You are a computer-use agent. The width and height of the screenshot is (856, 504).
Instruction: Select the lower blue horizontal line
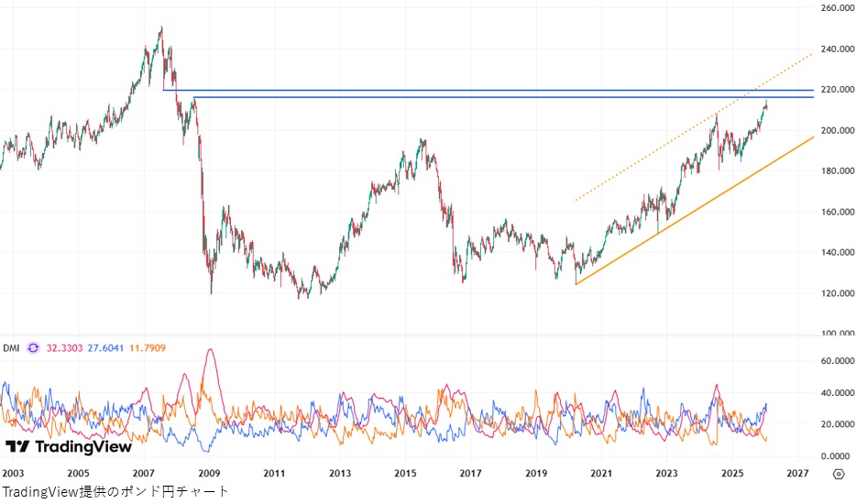click(458, 97)
